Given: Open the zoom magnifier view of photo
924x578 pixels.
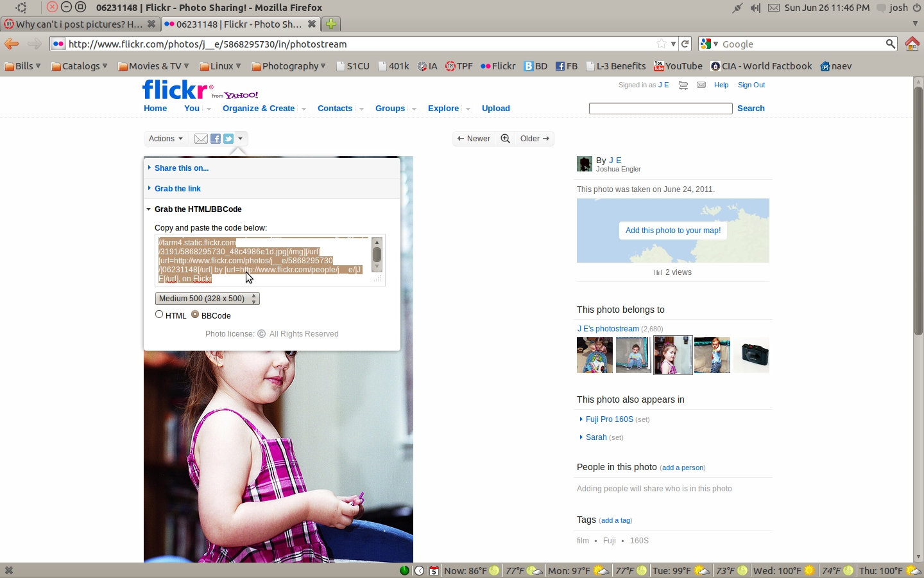Looking at the screenshot, I should [x=506, y=139].
